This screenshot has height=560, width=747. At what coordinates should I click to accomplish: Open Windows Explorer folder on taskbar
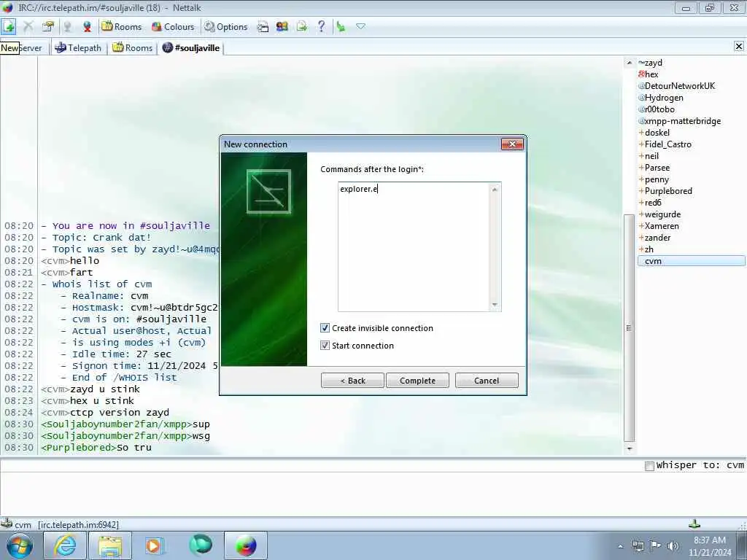pos(111,545)
